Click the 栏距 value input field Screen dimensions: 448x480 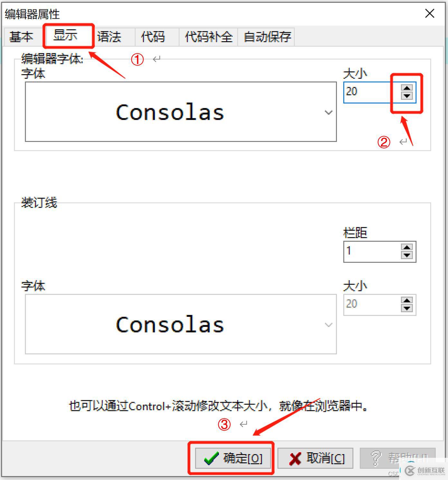click(x=372, y=251)
